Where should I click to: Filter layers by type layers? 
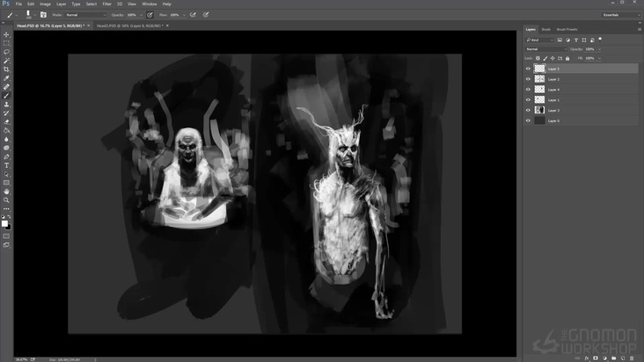pos(576,40)
